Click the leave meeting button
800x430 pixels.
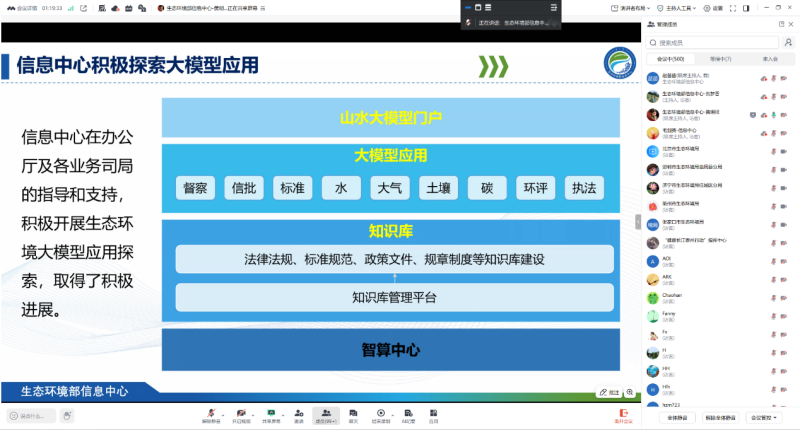coord(625,415)
